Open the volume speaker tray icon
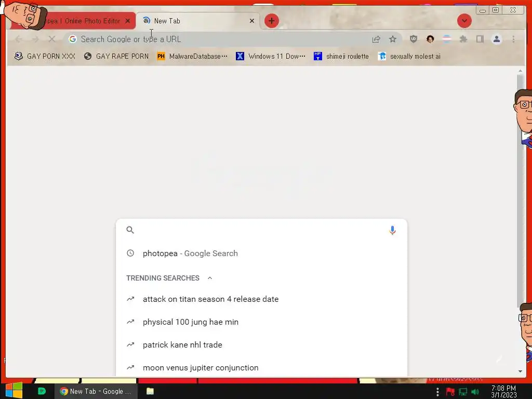The width and height of the screenshot is (532, 399). pos(475,392)
